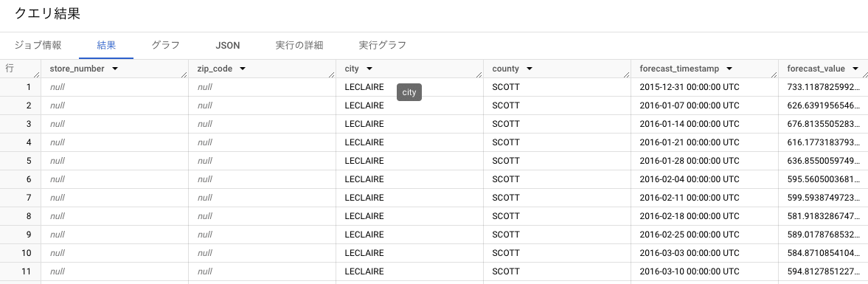Open the 実行の詳細 tab
Viewport: 868px width, 284px height.
(299, 46)
